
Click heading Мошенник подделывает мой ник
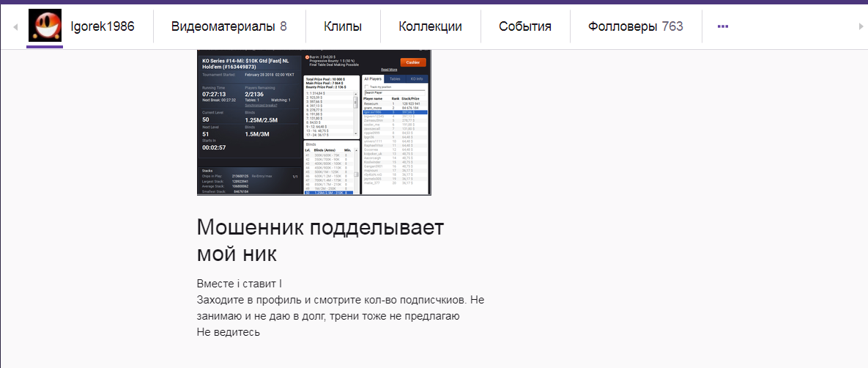tap(321, 240)
